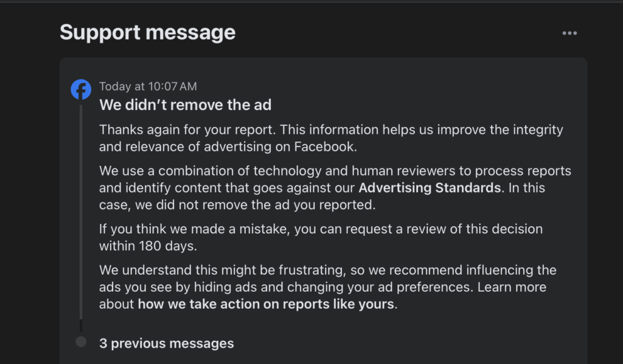Show older messages by clicking previous messages entry
The height and width of the screenshot is (364, 623).
(167, 343)
